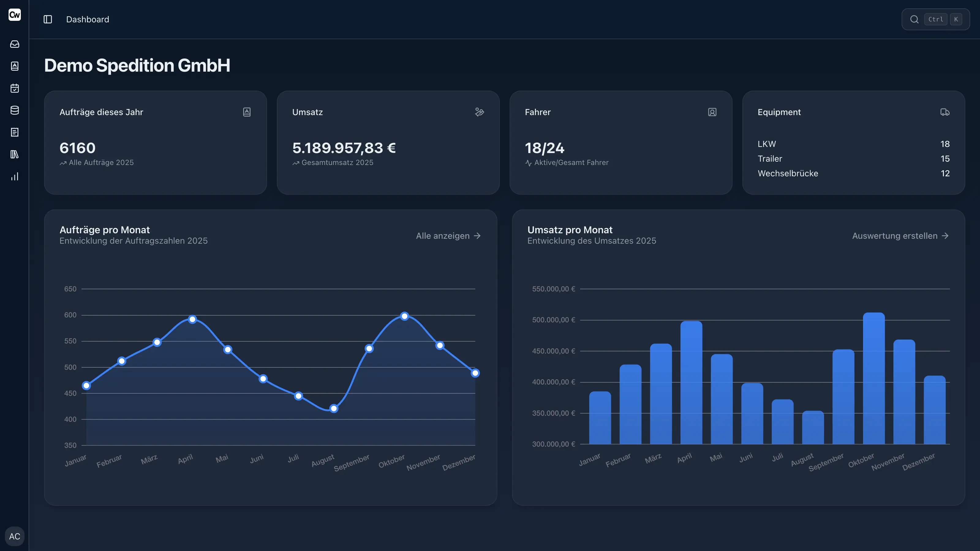The height and width of the screenshot is (551, 980).
Task: Open the statistics bar-chart icon in the sidebar
Action: point(14,176)
